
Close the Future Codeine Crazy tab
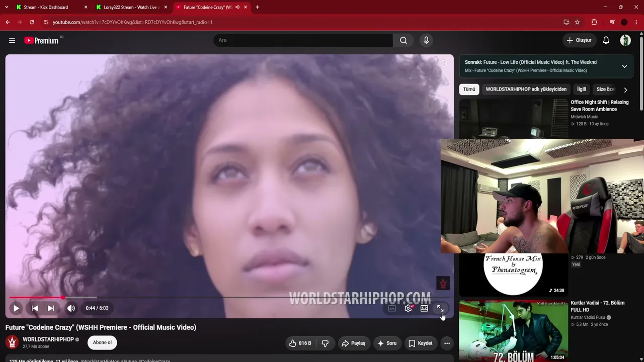click(246, 7)
